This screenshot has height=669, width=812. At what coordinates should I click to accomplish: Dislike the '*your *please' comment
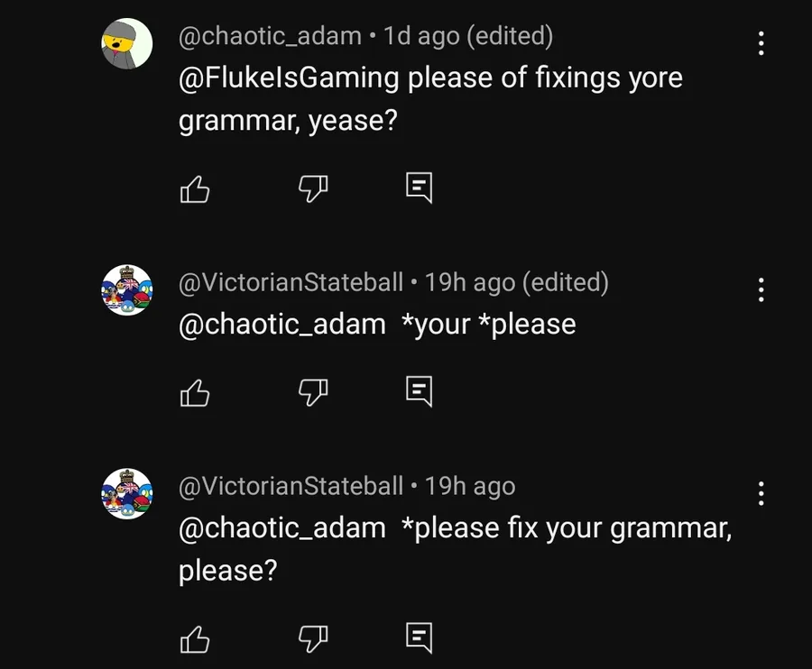[312, 391]
